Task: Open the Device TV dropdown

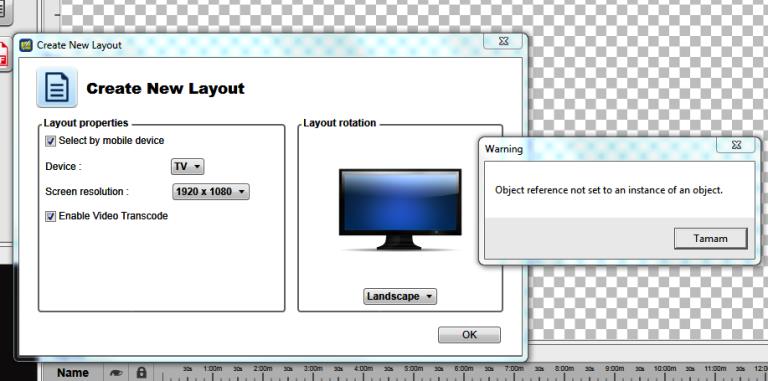Action: click(188, 167)
